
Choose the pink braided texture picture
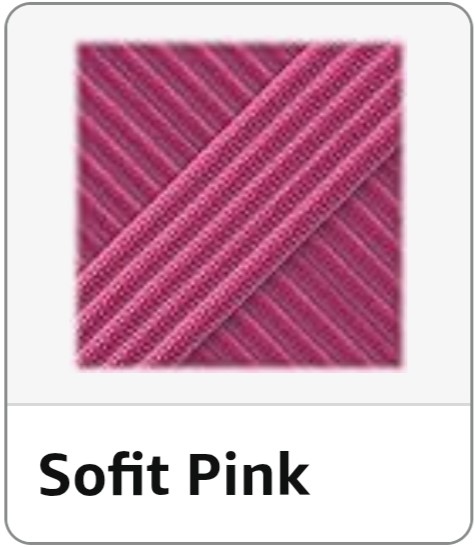tap(239, 205)
